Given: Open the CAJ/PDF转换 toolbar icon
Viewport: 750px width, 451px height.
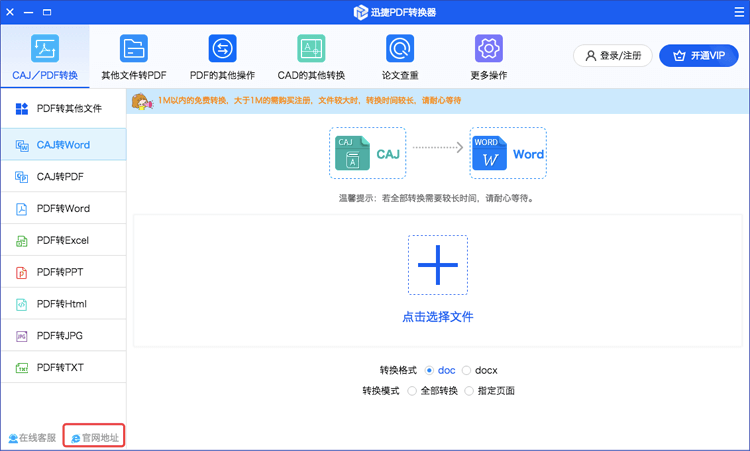Looking at the screenshot, I should (45, 48).
